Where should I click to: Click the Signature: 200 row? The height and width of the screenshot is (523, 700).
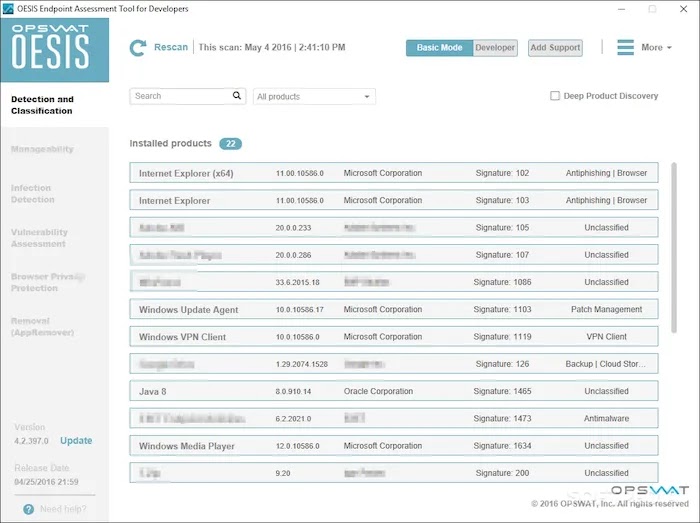tap(394, 473)
